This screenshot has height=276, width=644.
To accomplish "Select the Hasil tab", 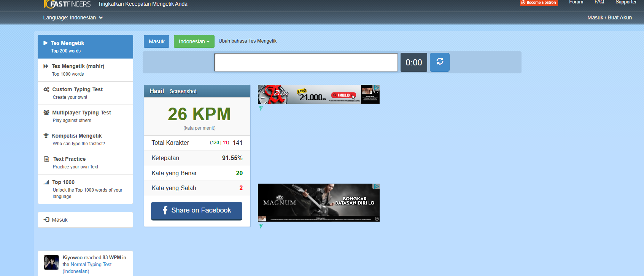I will (157, 91).
